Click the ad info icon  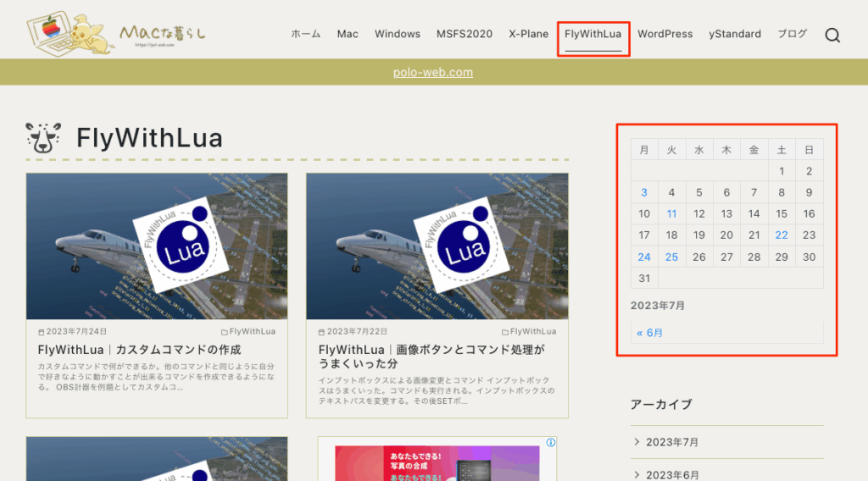click(550, 442)
